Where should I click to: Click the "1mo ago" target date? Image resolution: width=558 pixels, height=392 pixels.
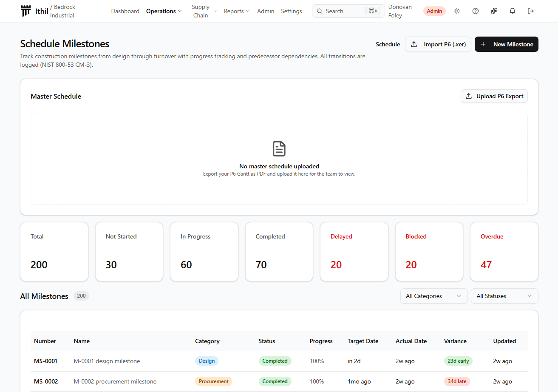coord(359,381)
